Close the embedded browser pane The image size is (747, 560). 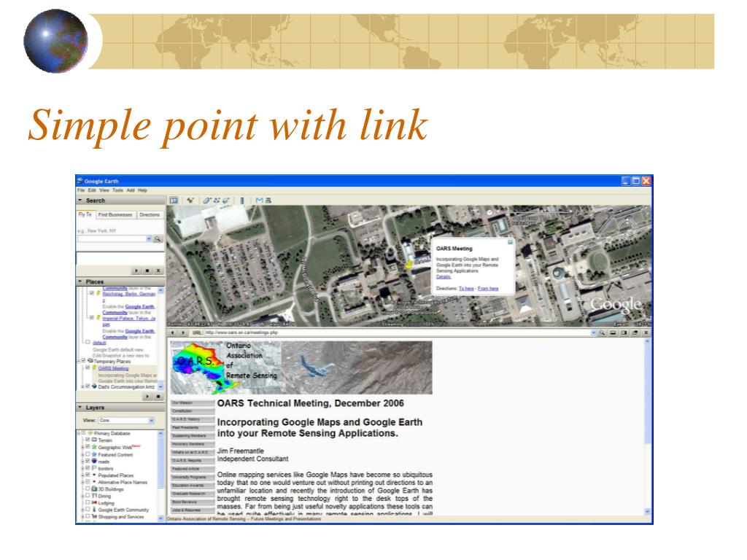tap(646, 332)
